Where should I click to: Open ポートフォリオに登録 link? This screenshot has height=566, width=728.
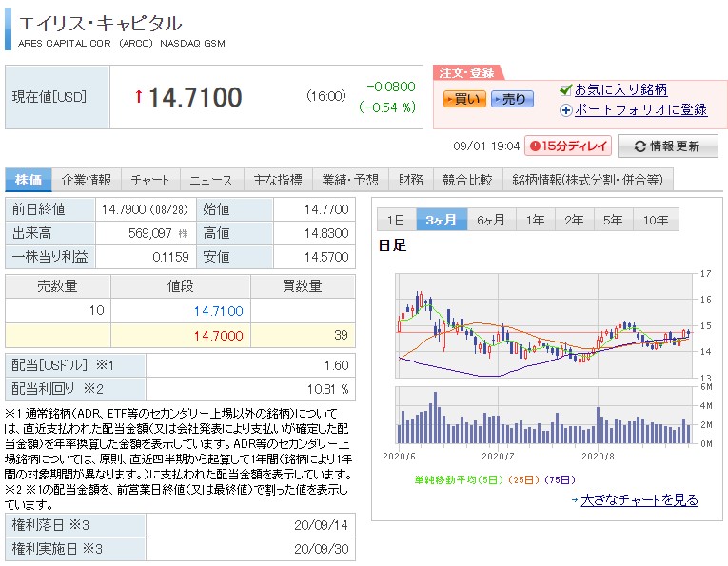coord(640,110)
